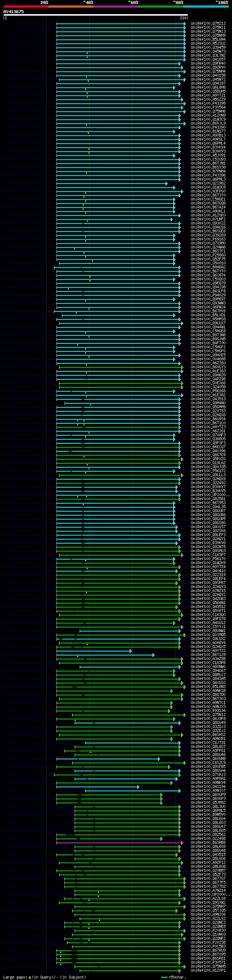The height and width of the screenshot is (980, 232).
Task: Select the UniRef100_O82581 label
Action: (x=208, y=499)
